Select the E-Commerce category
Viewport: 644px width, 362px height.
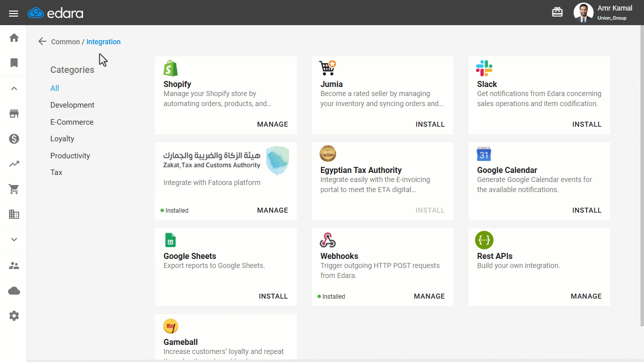point(72,122)
